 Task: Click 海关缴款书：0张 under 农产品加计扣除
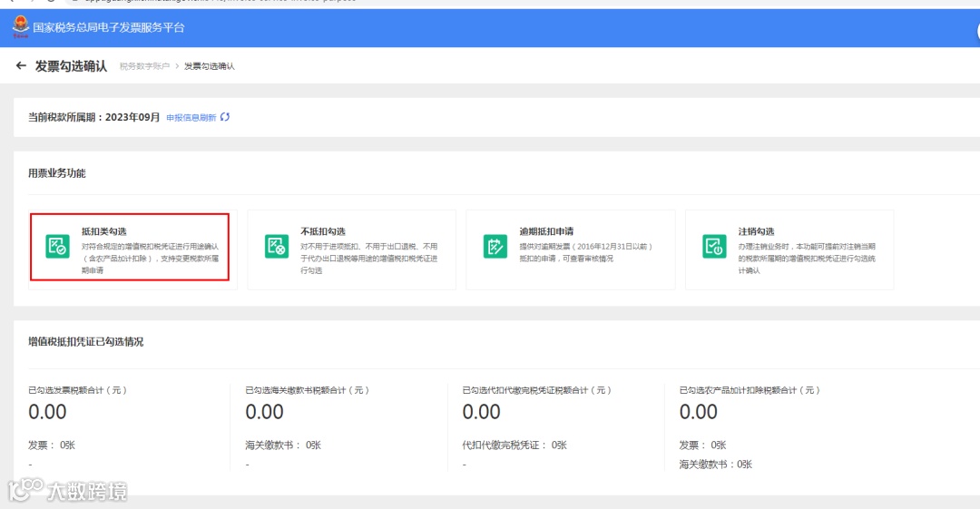coord(716,465)
